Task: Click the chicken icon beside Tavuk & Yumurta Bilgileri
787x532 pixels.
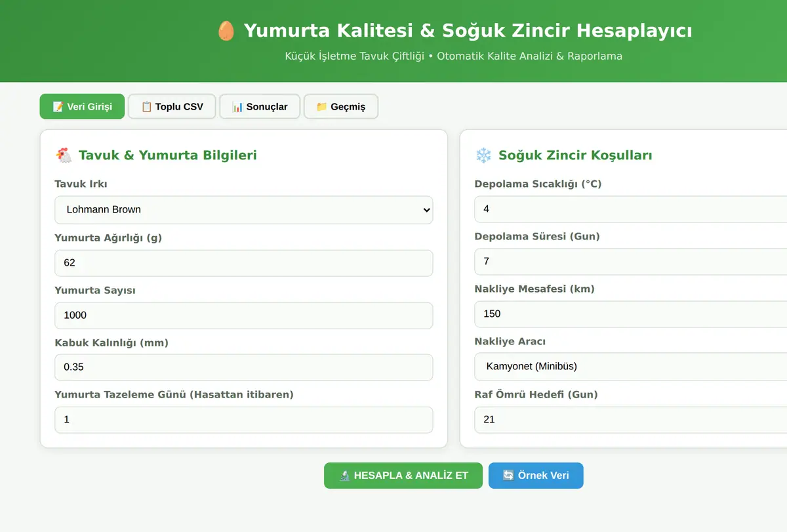Action: click(x=64, y=155)
